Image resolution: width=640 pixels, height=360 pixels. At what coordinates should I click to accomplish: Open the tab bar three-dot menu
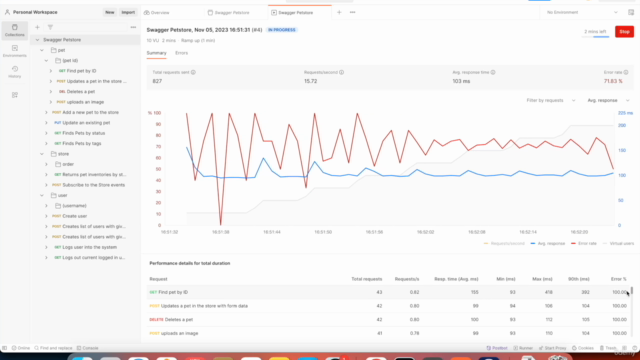point(353,13)
